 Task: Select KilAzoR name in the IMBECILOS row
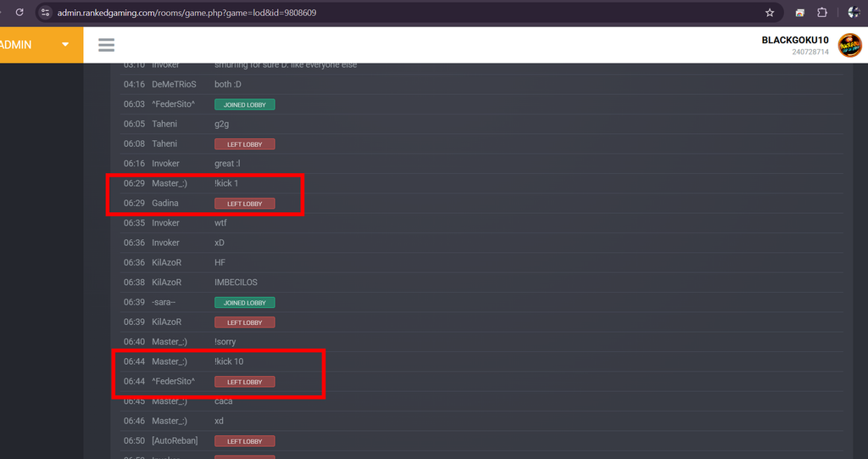[x=167, y=283]
